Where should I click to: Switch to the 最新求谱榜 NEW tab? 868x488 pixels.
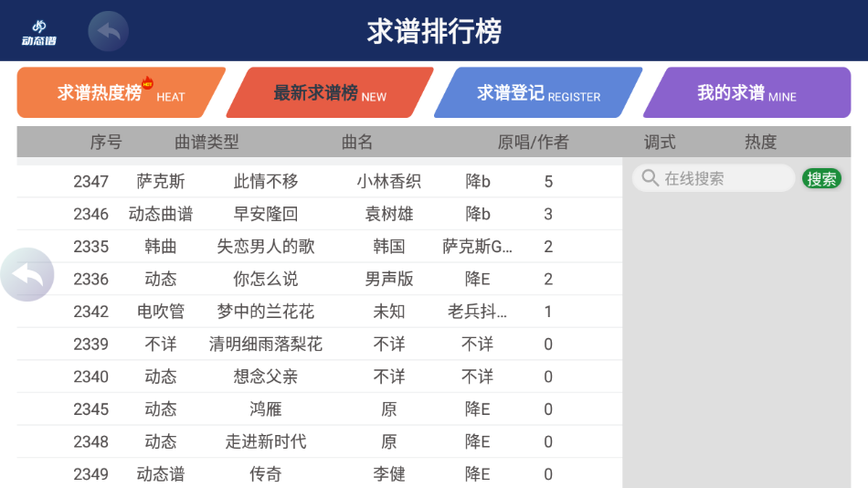(329, 93)
